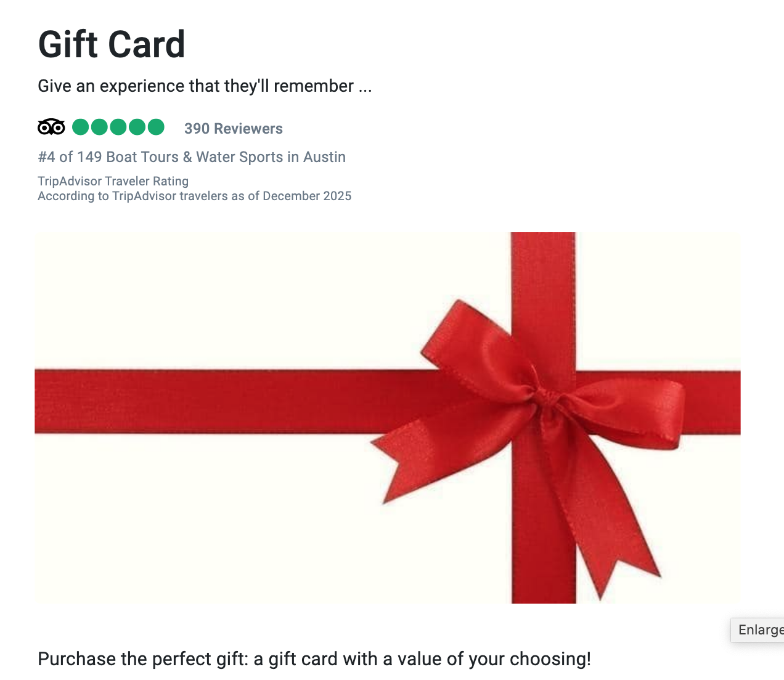Click the first green rating bubble
The image size is (784, 680).
81,127
